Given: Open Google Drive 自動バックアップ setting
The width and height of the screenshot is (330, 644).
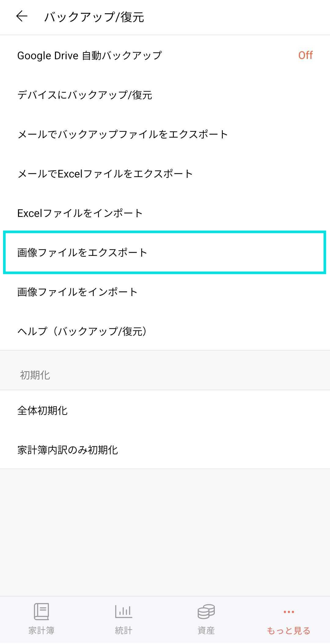Looking at the screenshot, I should pyautogui.click(x=90, y=56).
